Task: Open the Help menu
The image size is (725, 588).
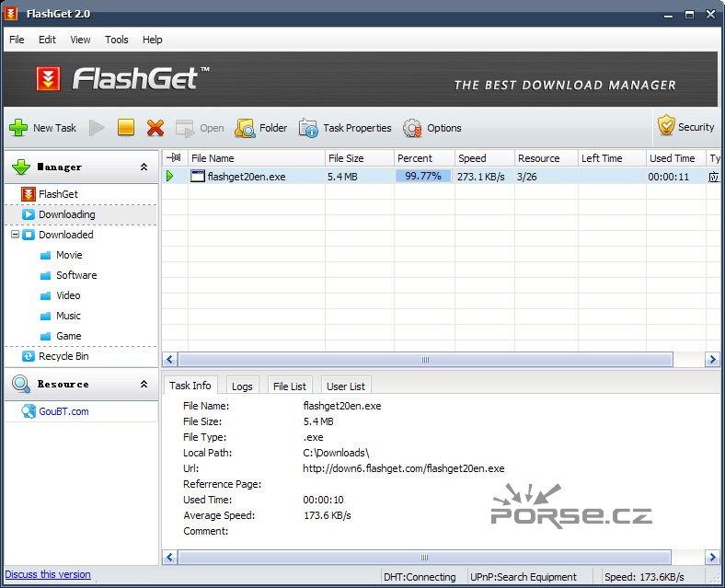Action: coord(152,40)
